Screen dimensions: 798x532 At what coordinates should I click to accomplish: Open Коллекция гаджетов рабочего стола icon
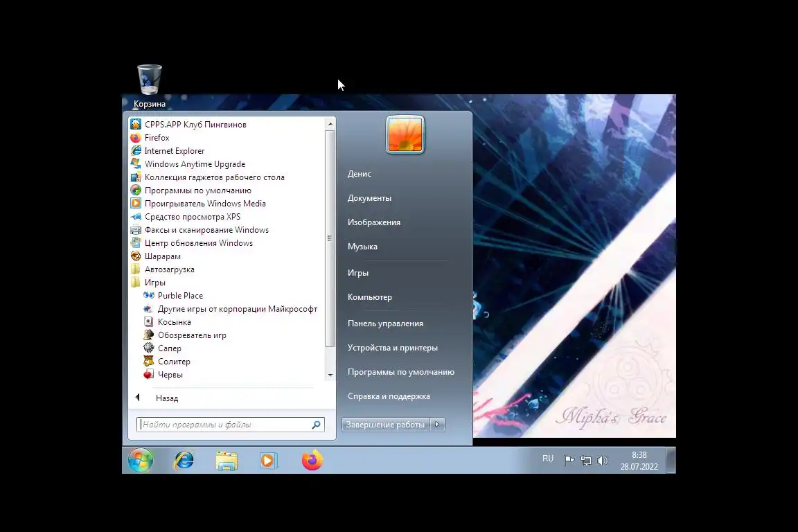(136, 177)
